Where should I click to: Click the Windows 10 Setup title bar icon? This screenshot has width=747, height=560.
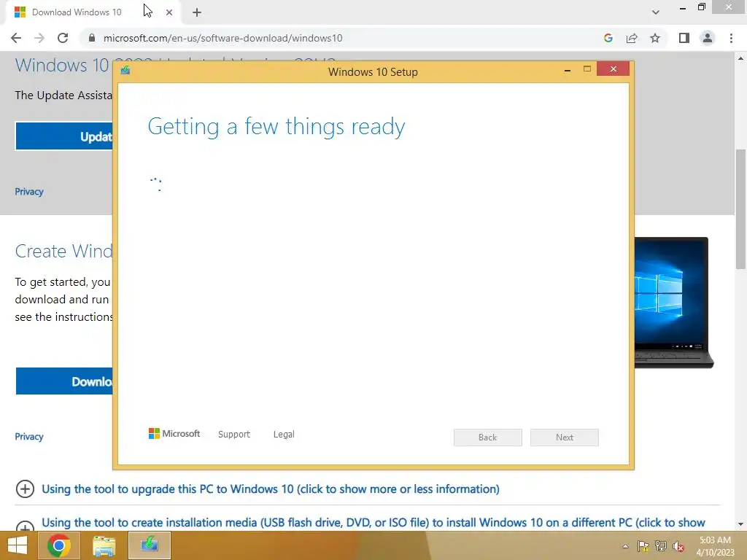pos(125,71)
